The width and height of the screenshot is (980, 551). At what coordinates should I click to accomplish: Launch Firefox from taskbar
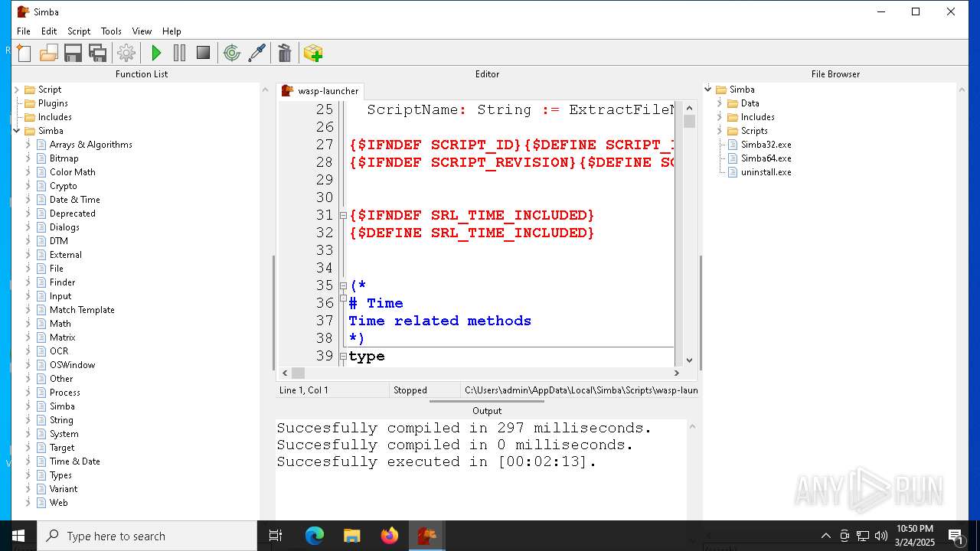pyautogui.click(x=390, y=536)
